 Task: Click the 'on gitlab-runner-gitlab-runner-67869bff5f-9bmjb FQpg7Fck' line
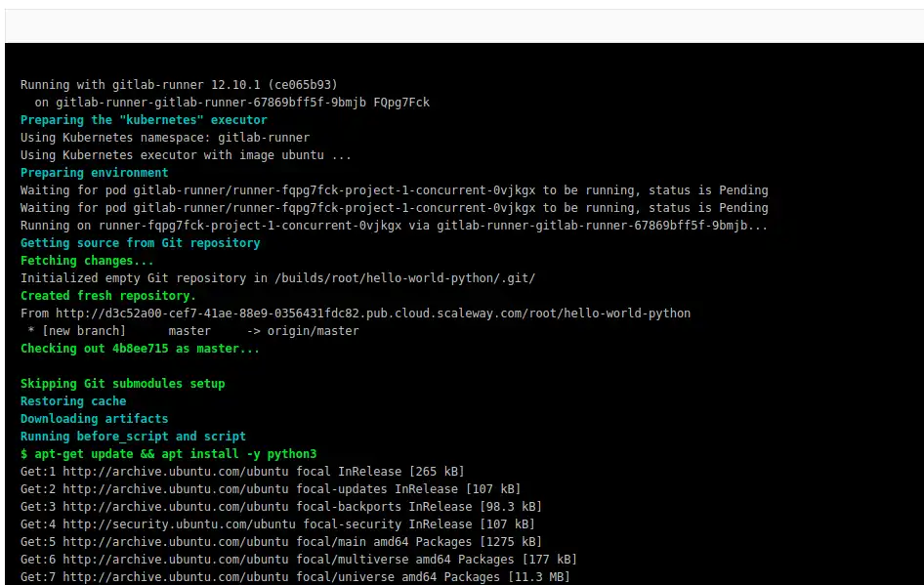[x=232, y=103]
